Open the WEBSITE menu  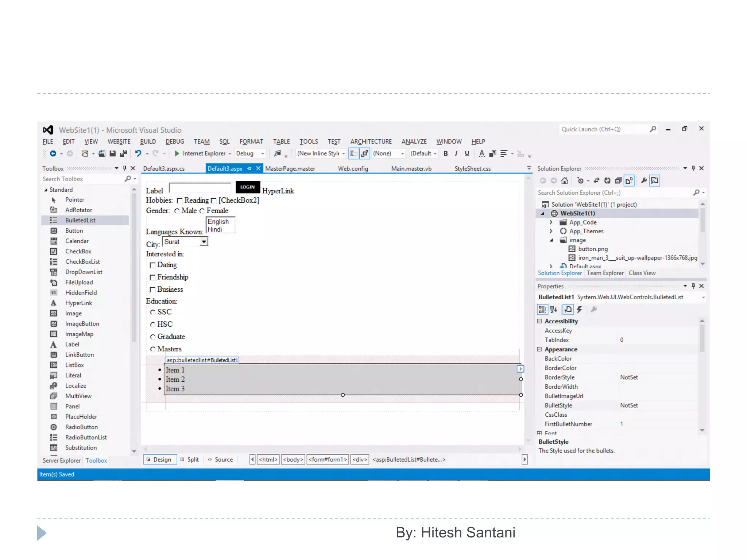tap(119, 141)
